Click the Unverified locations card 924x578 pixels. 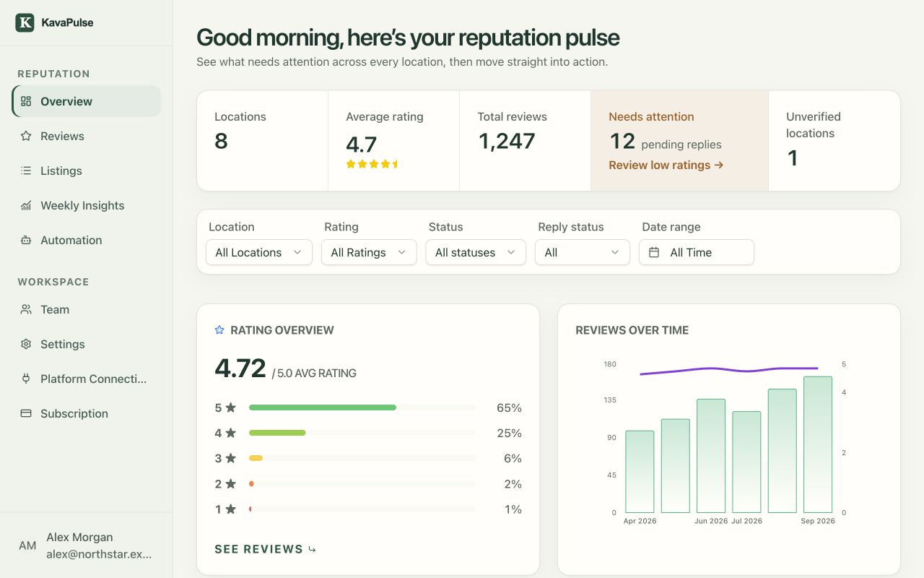[x=834, y=141]
